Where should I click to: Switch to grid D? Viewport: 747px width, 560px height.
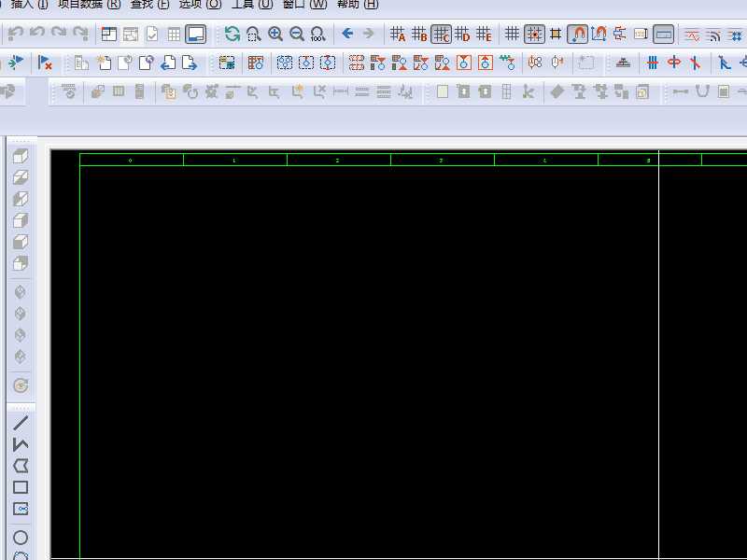click(462, 35)
